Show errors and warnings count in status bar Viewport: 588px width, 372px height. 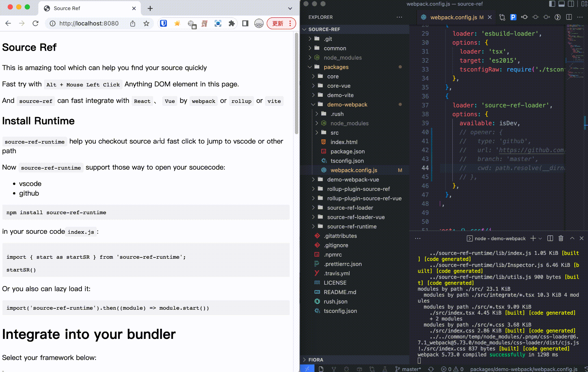coord(452,369)
